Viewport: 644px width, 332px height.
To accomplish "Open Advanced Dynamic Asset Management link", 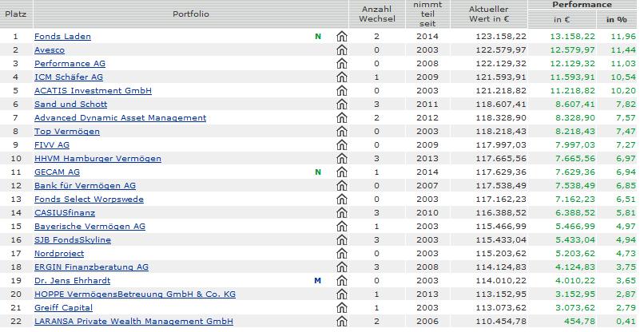I will pos(120,118).
